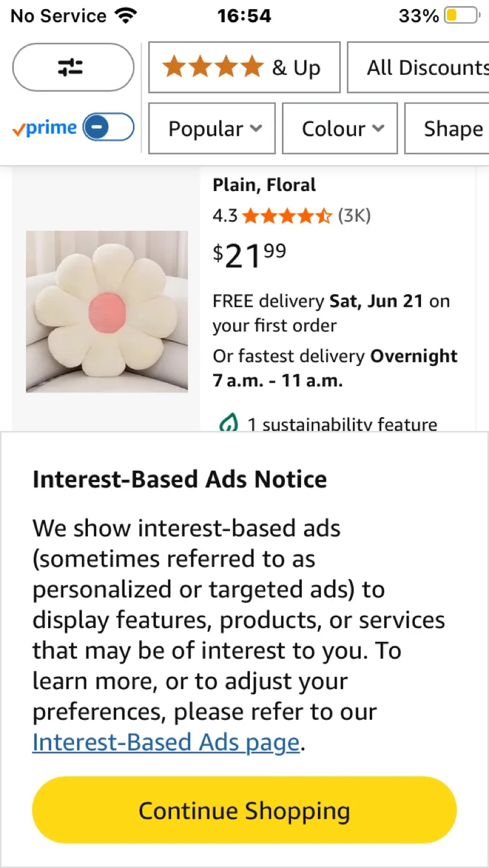The image size is (489, 868).
Task: Click the half-star in the product rating
Action: pyautogui.click(x=324, y=215)
